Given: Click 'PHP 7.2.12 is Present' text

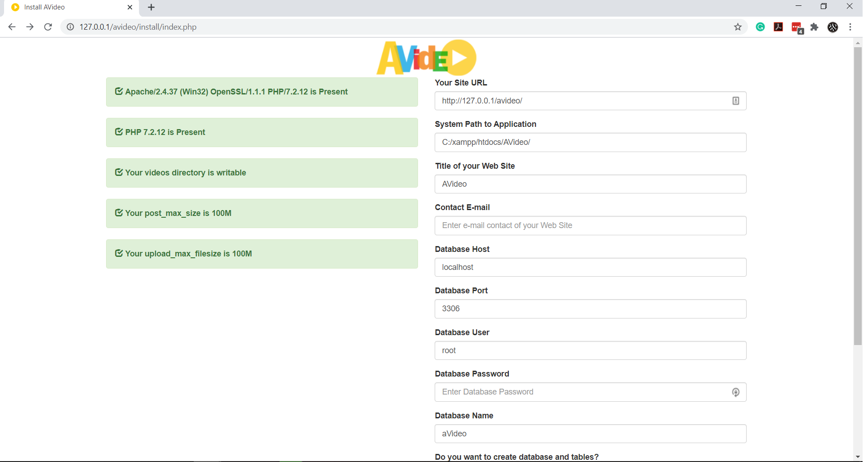Looking at the screenshot, I should pos(165,132).
